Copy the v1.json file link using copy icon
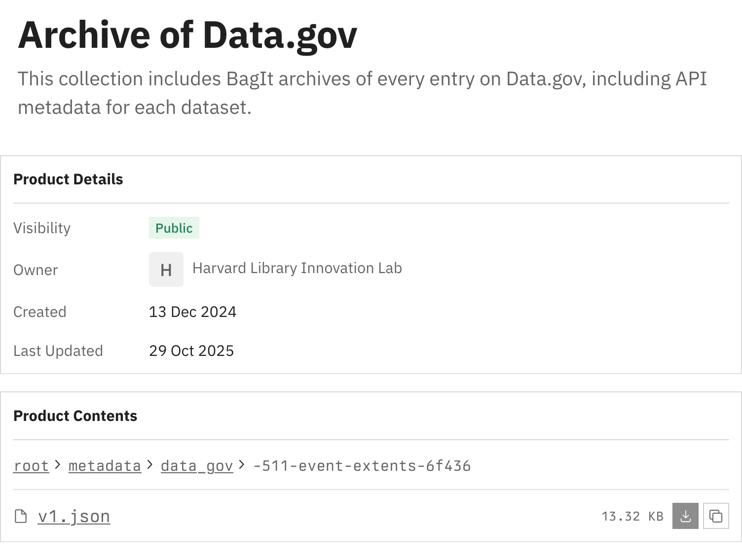742x560 pixels. 716,516
